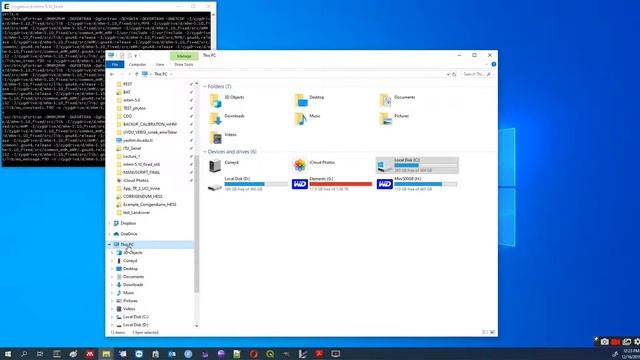
Task: Select Local Disk (D:) in navigation tree
Action: 136,325
